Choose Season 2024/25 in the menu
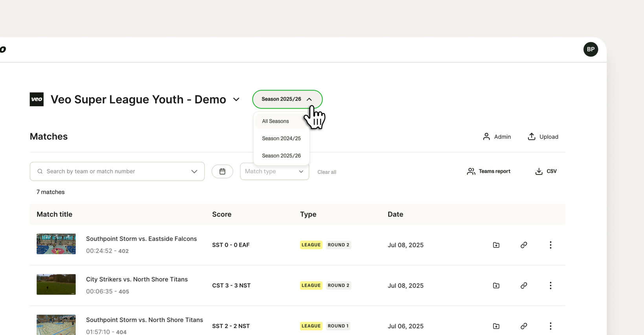Screen dimensions: 644x335 click(x=281, y=138)
